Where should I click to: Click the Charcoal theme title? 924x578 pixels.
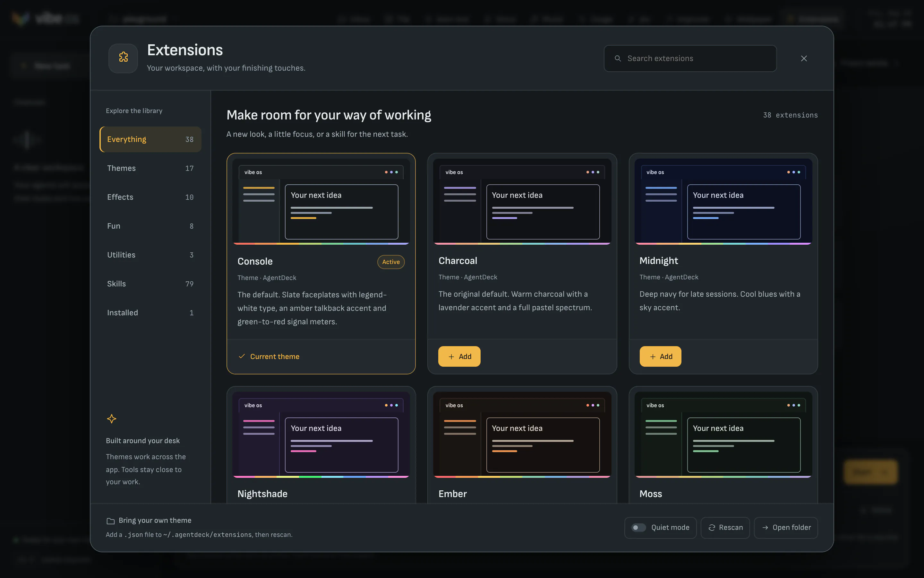pyautogui.click(x=458, y=261)
